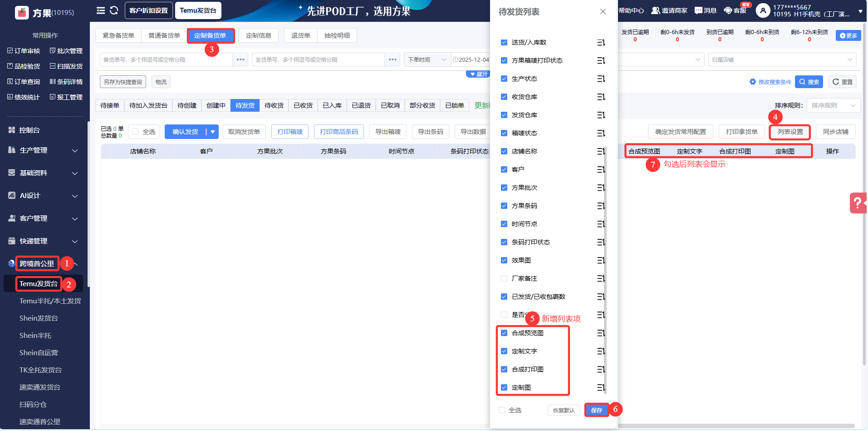The width and height of the screenshot is (868, 431).
Task: Click the refresh icon in header
Action: [x=114, y=10]
